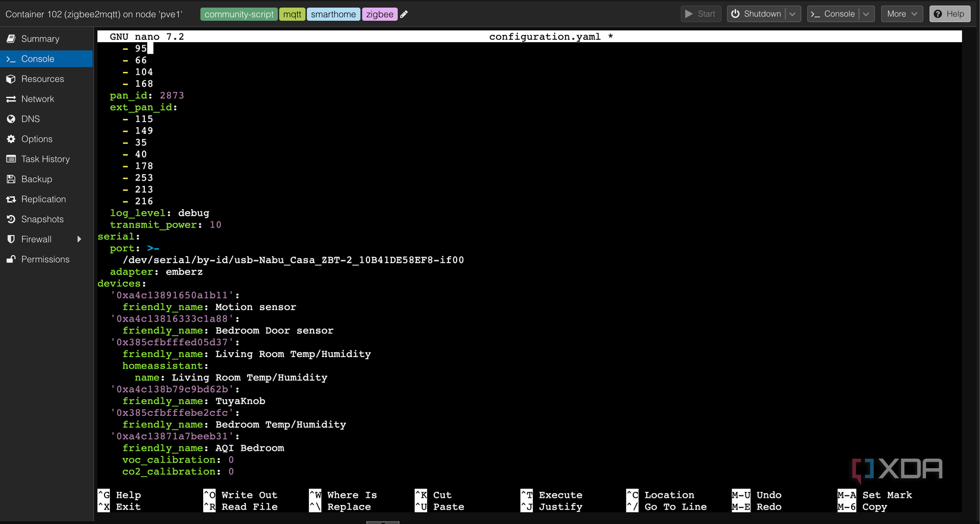
Task: Click 'voc_calibration: 0' line
Action: point(178,460)
